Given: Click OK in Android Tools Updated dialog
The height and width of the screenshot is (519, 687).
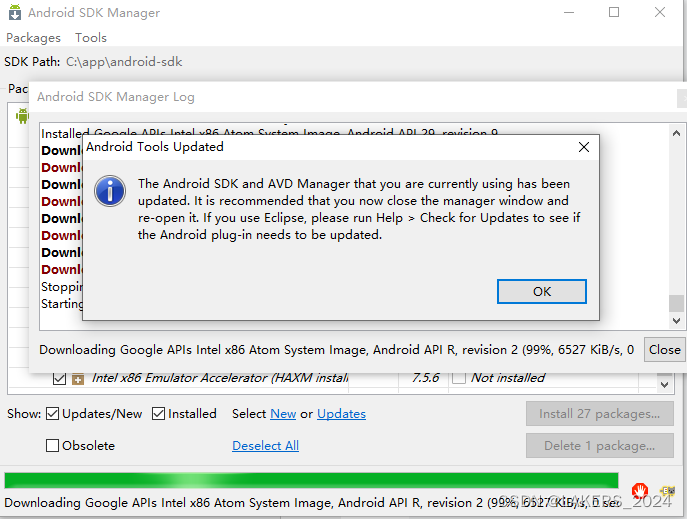Looking at the screenshot, I should (x=542, y=292).
